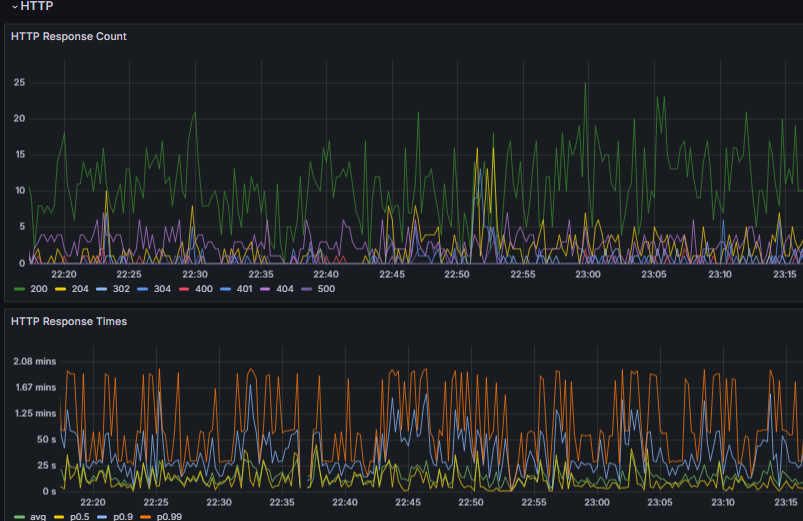803x521 pixels.
Task: Toggle the 200 series legend label
Action: [x=39, y=289]
